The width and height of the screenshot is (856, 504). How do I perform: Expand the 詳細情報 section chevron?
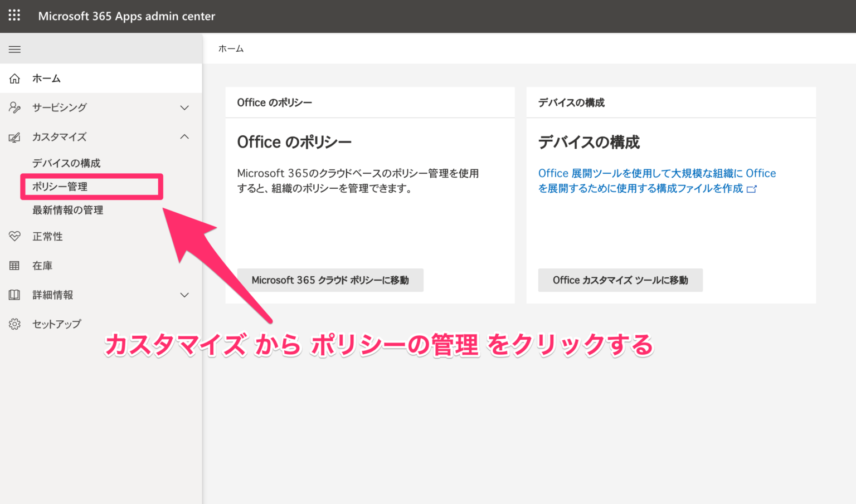click(184, 295)
